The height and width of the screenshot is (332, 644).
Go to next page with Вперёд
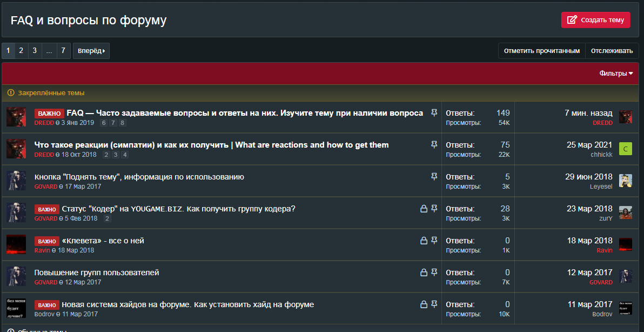(x=91, y=51)
